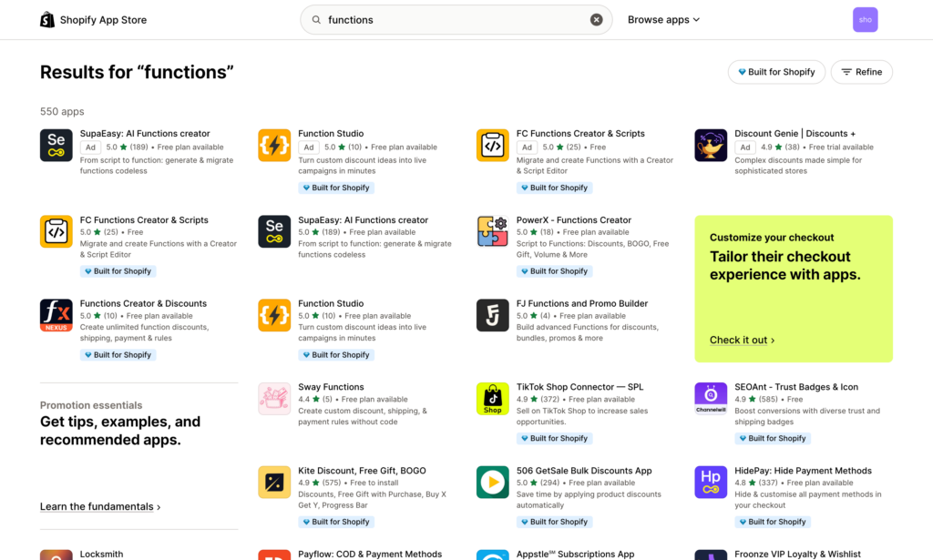933x560 pixels.
Task: Open the Browse apps dropdown
Action: (663, 20)
